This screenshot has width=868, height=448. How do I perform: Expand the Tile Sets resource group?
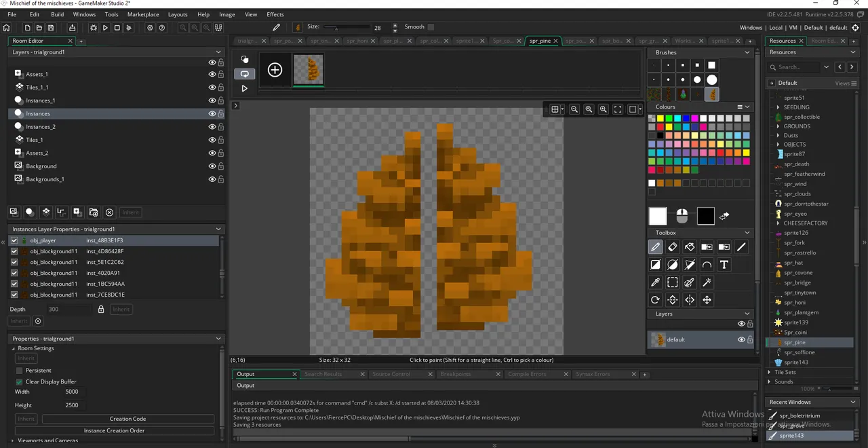point(770,372)
